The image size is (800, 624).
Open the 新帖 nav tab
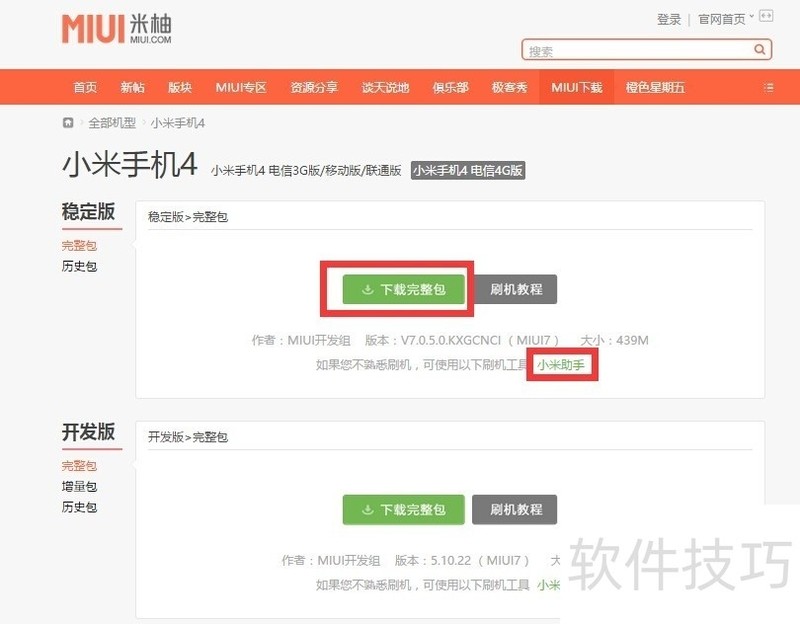(x=133, y=87)
